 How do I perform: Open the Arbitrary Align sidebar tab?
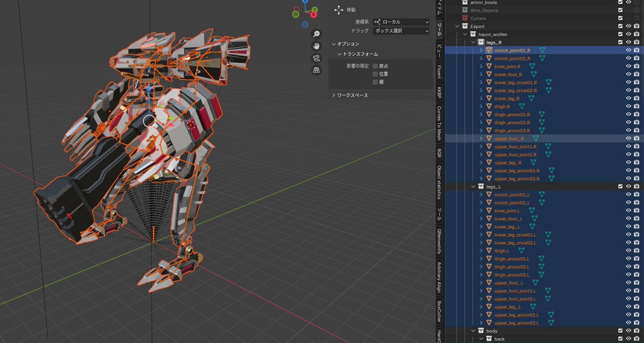439,276
